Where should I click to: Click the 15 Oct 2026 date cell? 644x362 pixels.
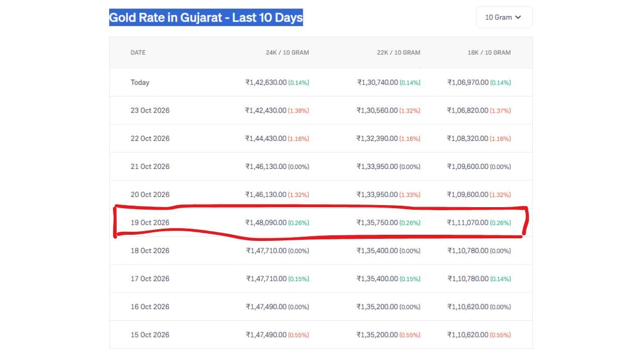coord(150,335)
